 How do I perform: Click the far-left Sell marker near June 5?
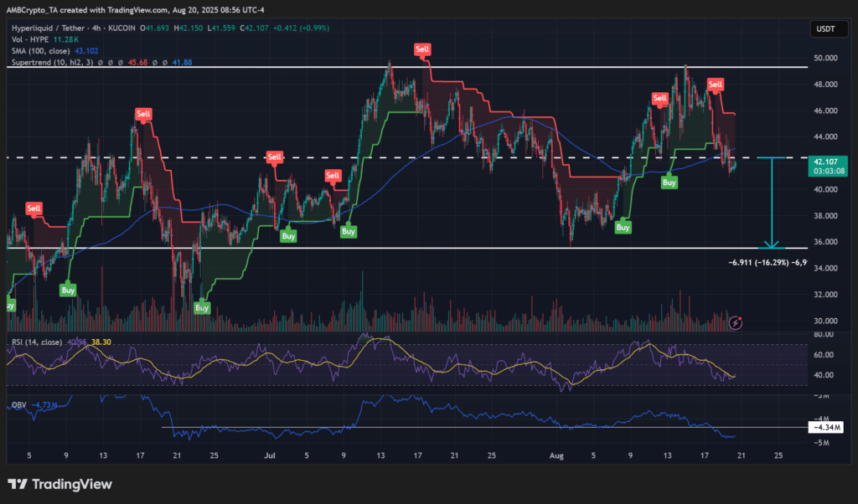[x=34, y=208]
